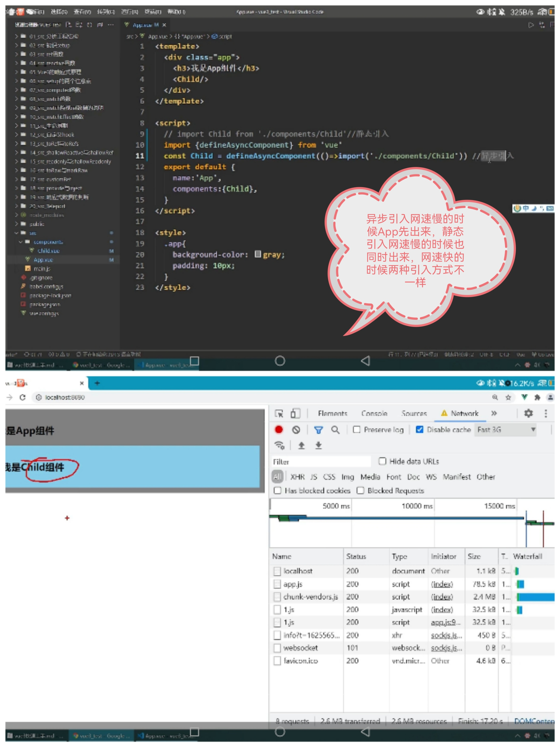Screen dimensions: 560x747
Task: Open chunk-vendors.js request in network list
Action: [310, 597]
